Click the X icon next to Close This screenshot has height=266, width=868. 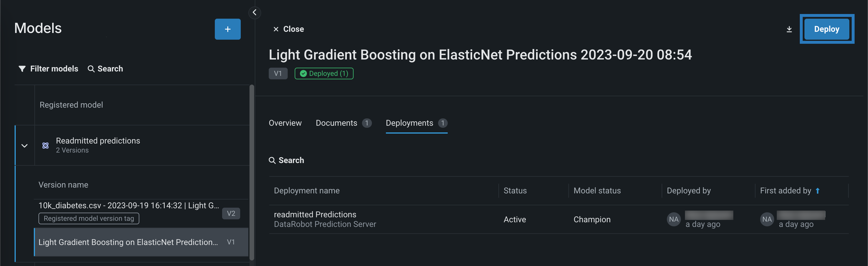[x=276, y=29]
